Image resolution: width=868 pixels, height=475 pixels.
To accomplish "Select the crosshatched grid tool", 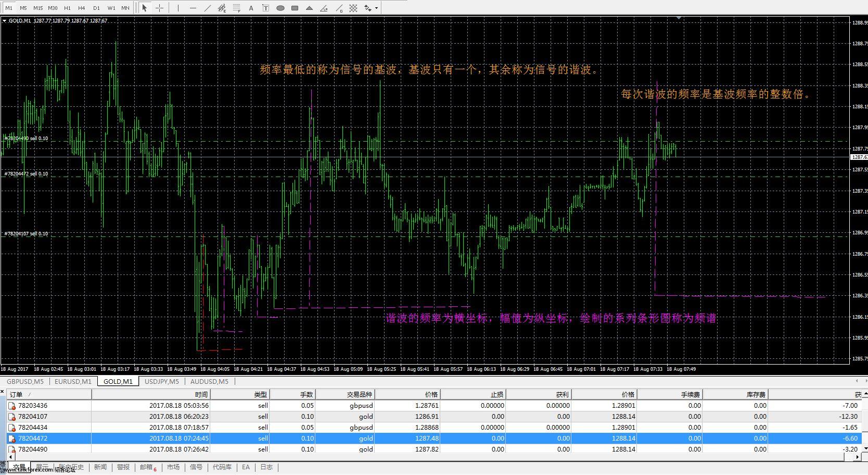I will point(353,8).
